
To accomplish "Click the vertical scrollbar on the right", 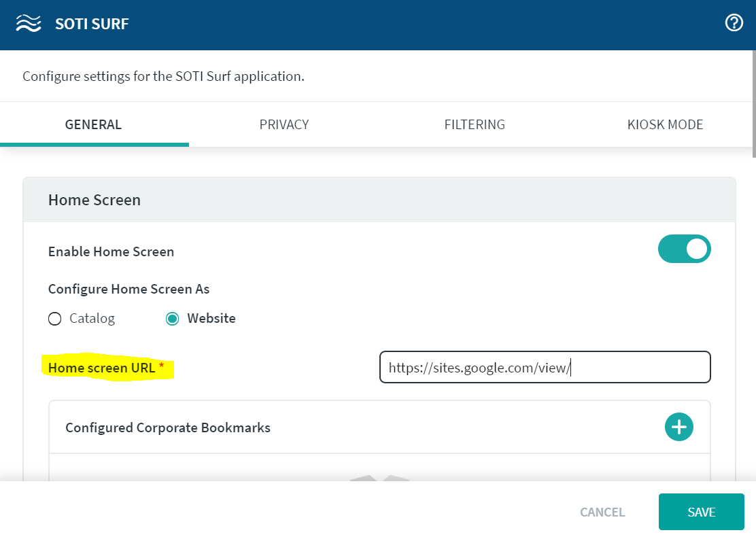I will click(753, 102).
